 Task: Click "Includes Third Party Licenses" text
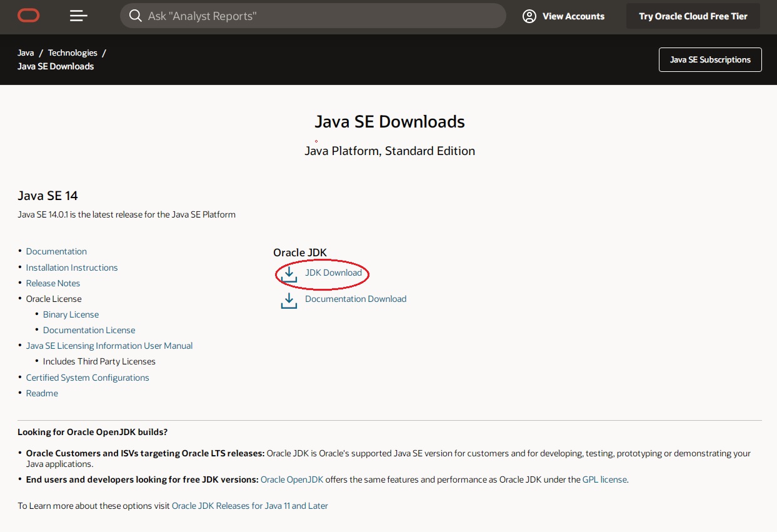click(99, 361)
